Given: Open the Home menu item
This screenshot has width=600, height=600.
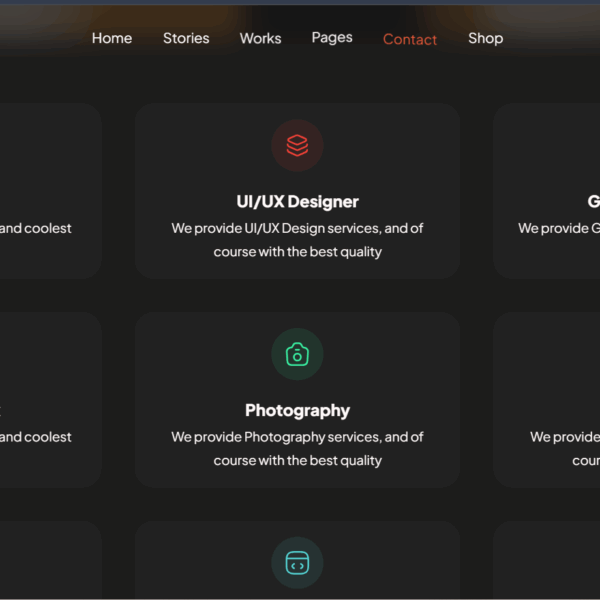Looking at the screenshot, I should click(x=112, y=38).
